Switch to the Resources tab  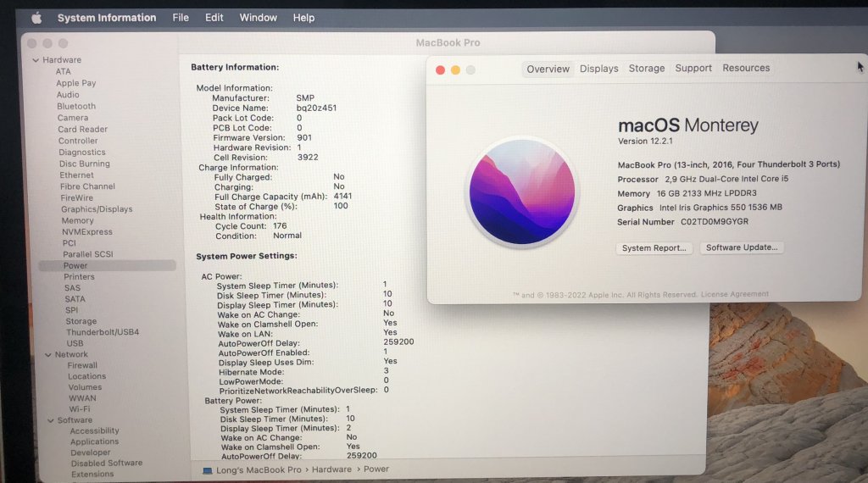coord(746,68)
